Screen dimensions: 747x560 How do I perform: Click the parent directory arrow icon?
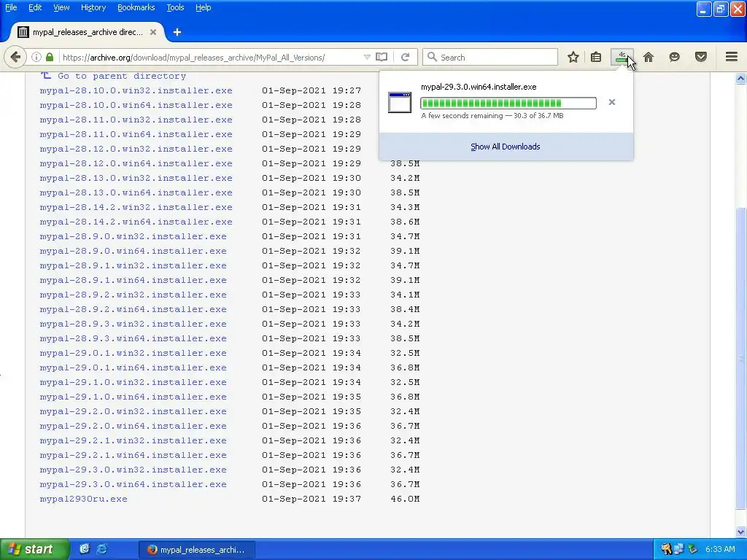pyautogui.click(x=46, y=75)
